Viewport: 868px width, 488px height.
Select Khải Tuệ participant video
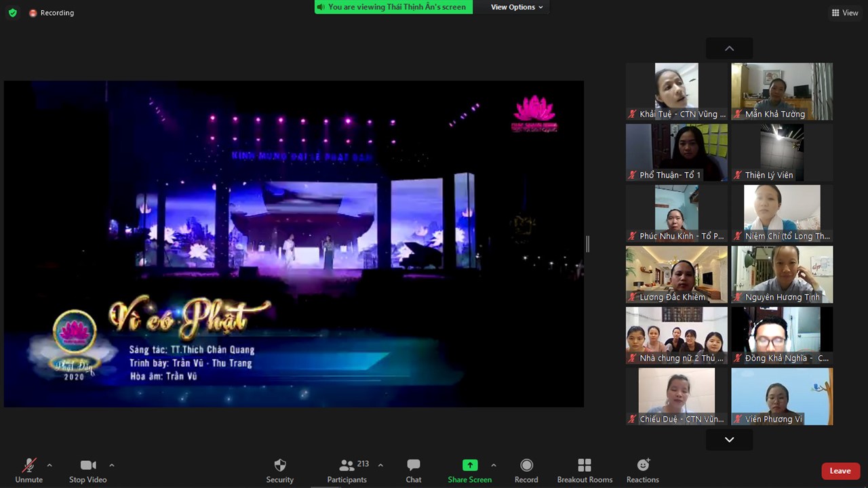pyautogui.click(x=677, y=91)
